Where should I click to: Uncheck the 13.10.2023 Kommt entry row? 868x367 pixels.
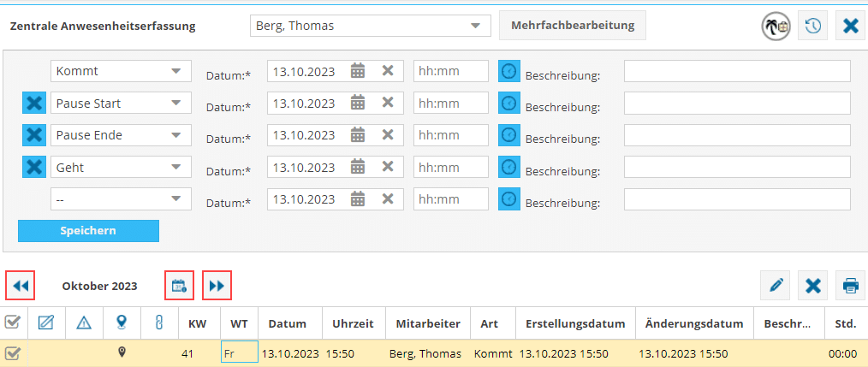[x=13, y=352]
